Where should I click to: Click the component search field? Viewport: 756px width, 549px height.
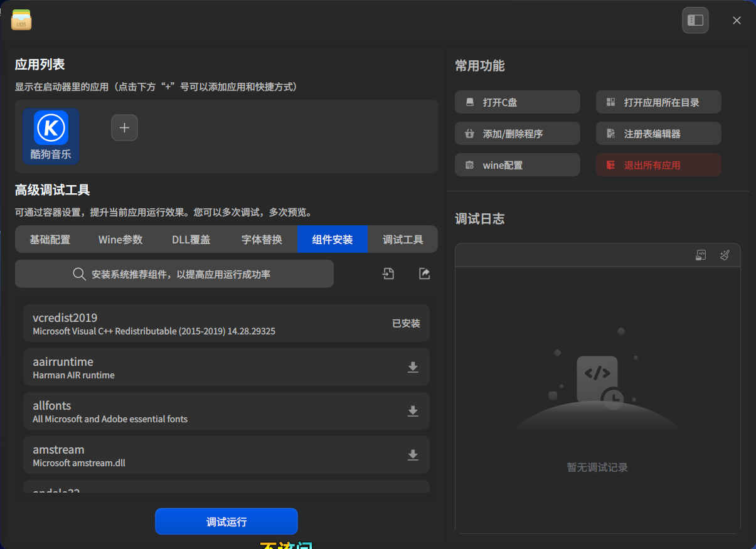(x=174, y=274)
